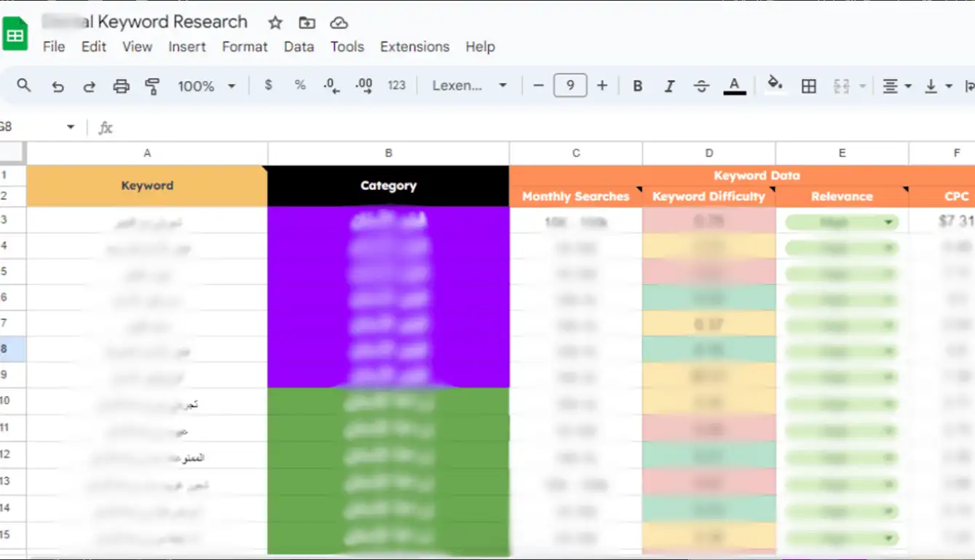Click the font size field showing 9
975x560 pixels.
tap(570, 85)
